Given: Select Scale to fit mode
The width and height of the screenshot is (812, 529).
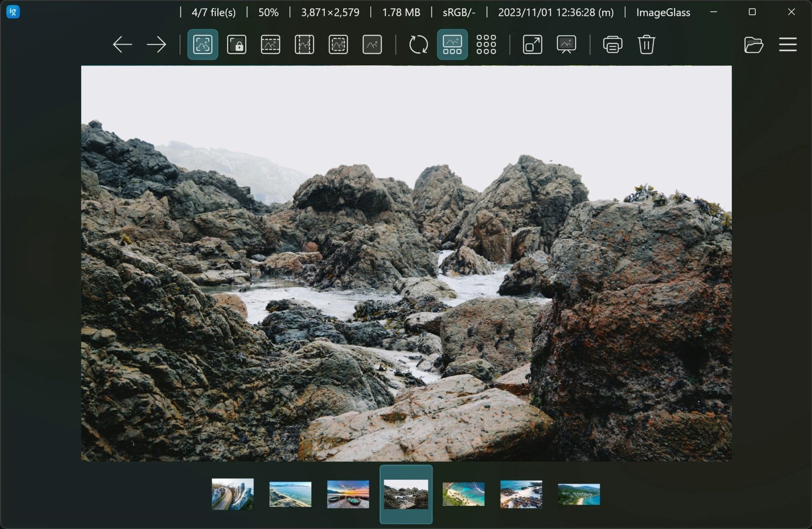Looking at the screenshot, I should [338, 44].
